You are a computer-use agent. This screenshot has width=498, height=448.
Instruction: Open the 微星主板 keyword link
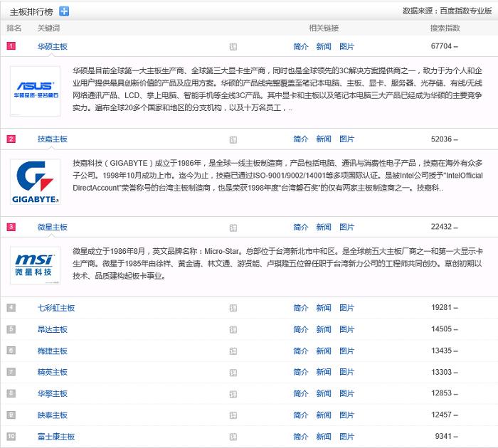pyautogui.click(x=53, y=227)
